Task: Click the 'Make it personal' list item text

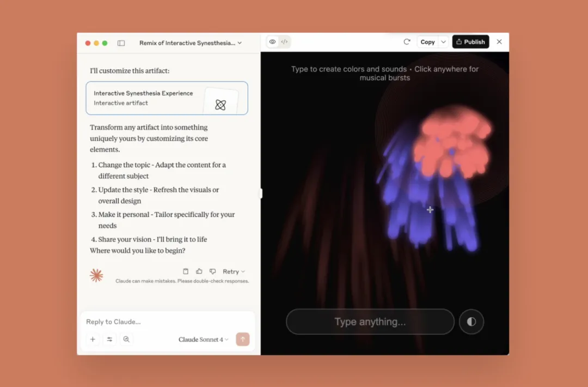Action: (x=167, y=220)
